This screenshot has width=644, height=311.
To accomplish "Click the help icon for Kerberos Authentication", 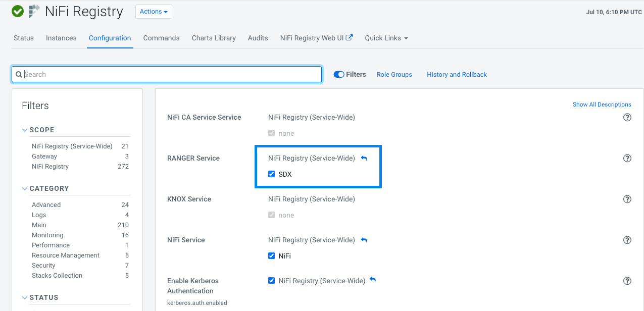I will pyautogui.click(x=627, y=281).
